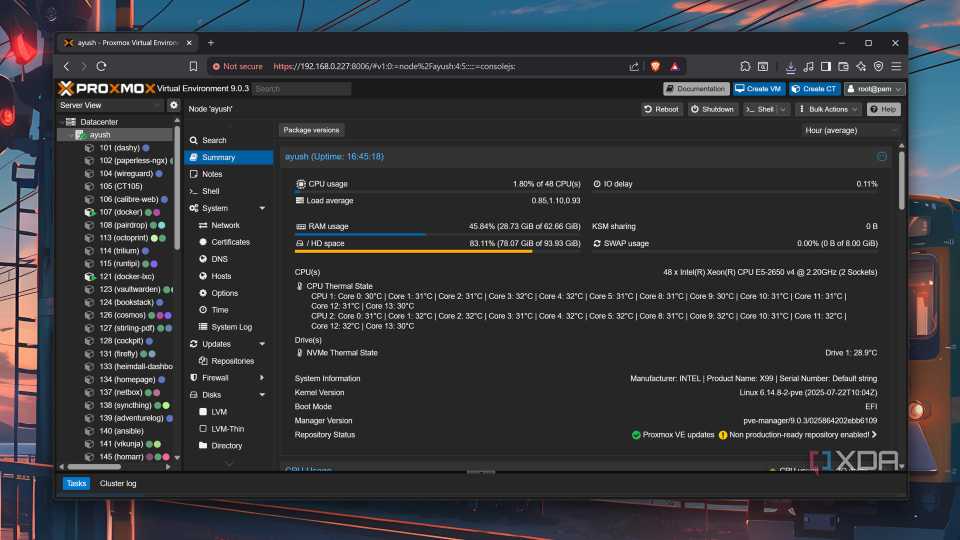This screenshot has width=960, height=540.
Task: Open the Repositories menu item
Action: tap(229, 361)
